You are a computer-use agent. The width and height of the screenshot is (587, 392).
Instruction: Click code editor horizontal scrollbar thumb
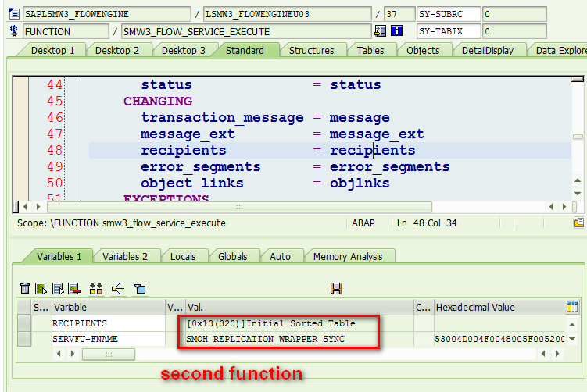coord(239,206)
